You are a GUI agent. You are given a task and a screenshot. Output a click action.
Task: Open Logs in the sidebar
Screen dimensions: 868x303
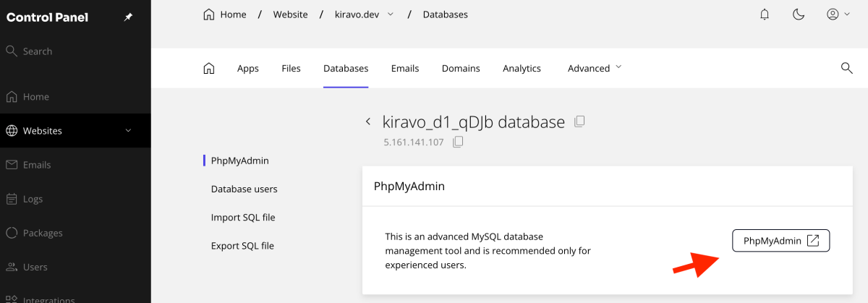point(75,199)
